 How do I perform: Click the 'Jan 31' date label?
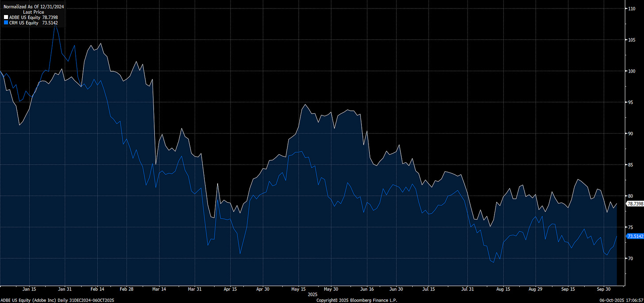(x=65, y=289)
